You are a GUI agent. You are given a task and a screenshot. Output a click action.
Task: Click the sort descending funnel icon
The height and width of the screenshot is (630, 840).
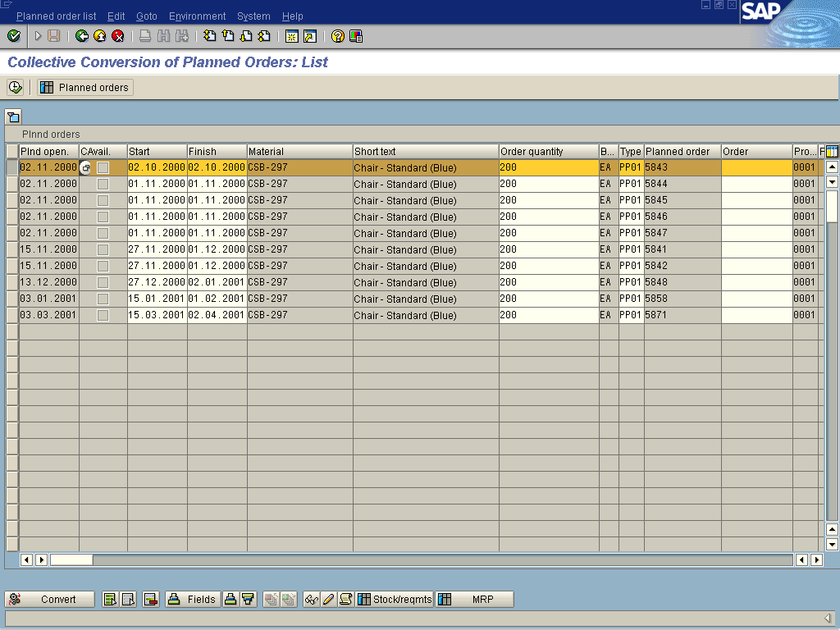tap(248, 599)
